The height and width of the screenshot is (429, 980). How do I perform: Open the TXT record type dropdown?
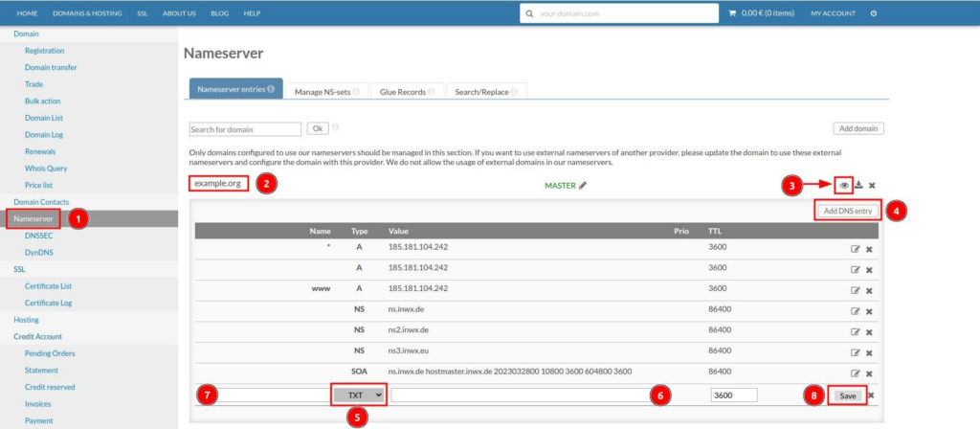[359, 395]
